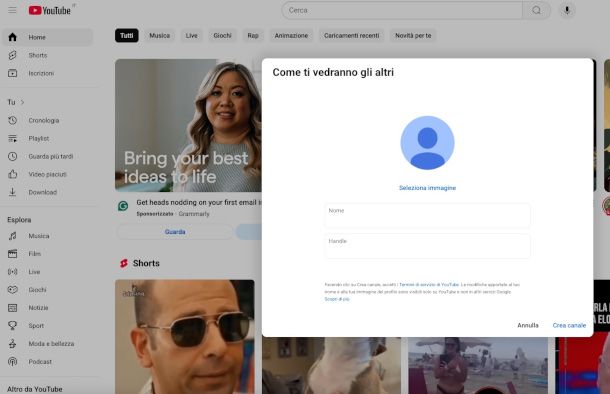610x394 pixels.
Task: Click the Esplora section heading
Action: (19, 220)
